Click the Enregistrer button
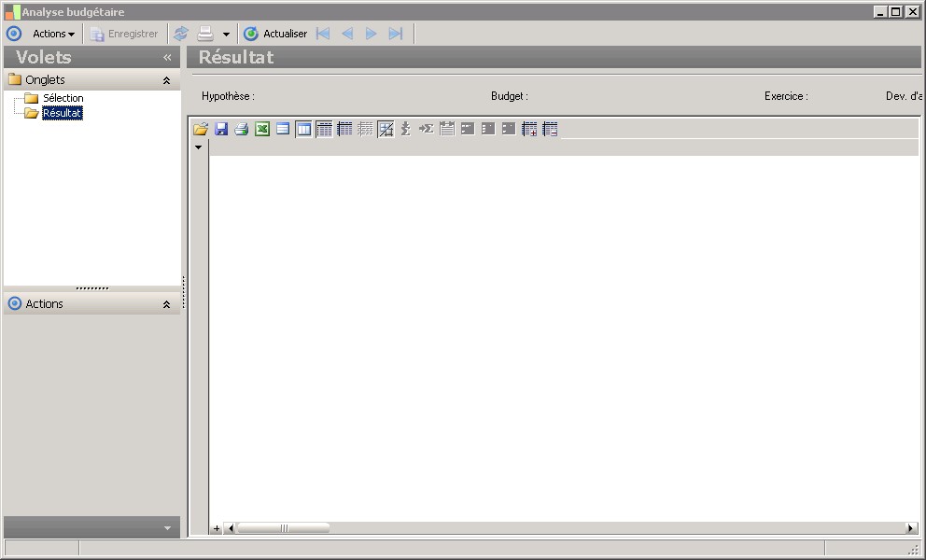This screenshot has width=926, height=560. tap(124, 34)
